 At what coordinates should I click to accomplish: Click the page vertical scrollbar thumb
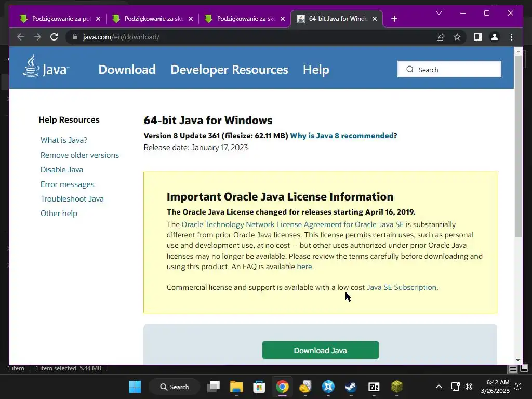(x=518, y=146)
